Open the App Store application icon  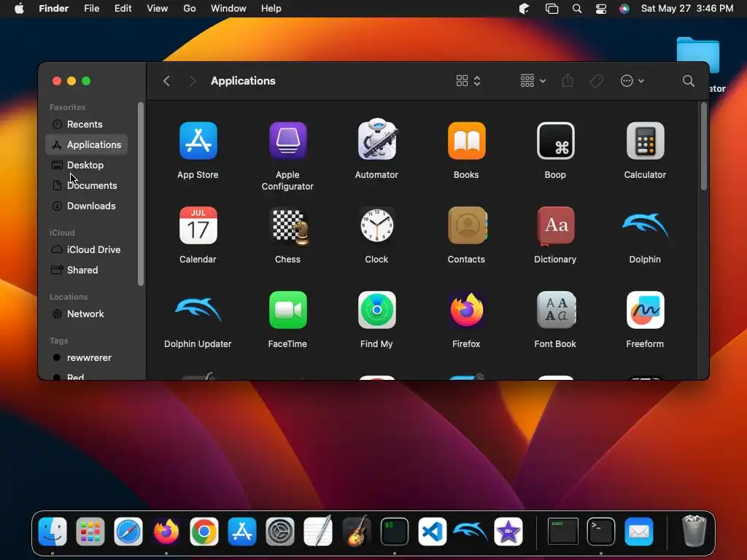(198, 141)
